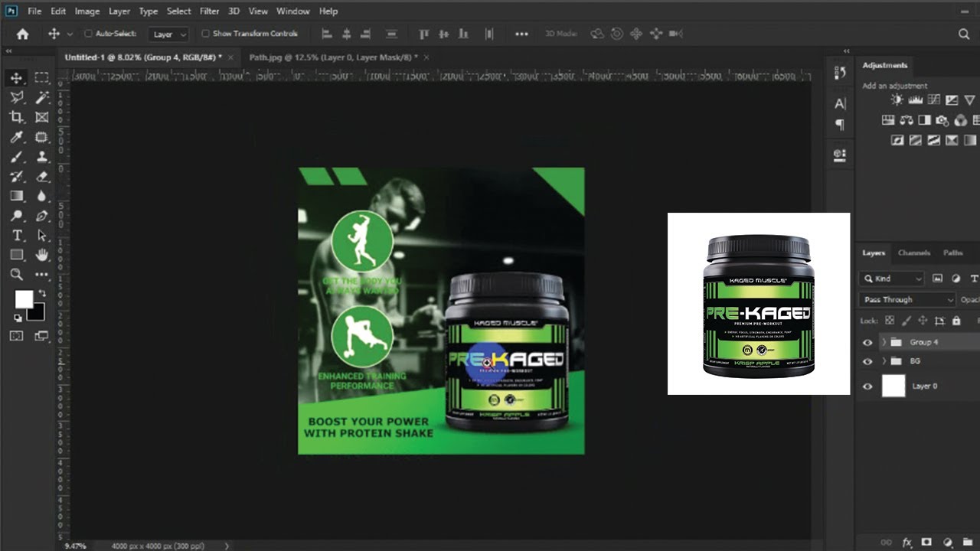Select the Rectangle shape tool
980x551 pixels.
point(16,255)
